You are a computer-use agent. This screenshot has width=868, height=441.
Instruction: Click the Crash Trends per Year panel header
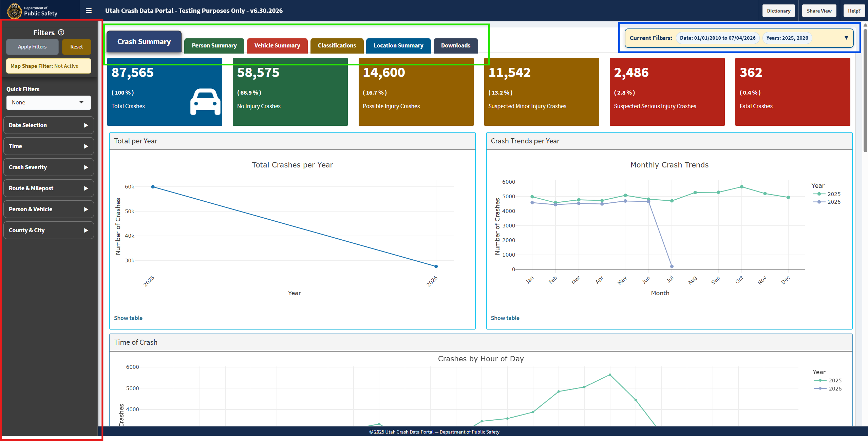tap(669, 141)
